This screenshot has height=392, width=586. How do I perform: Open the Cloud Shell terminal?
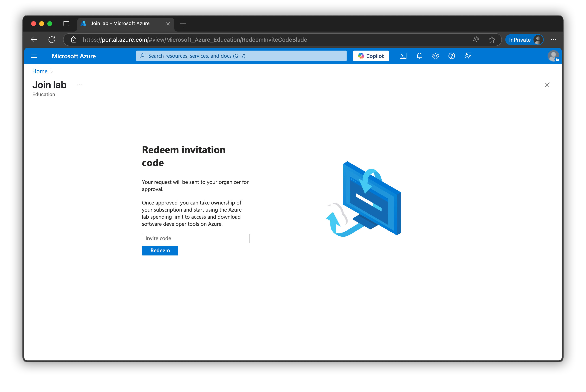(403, 56)
